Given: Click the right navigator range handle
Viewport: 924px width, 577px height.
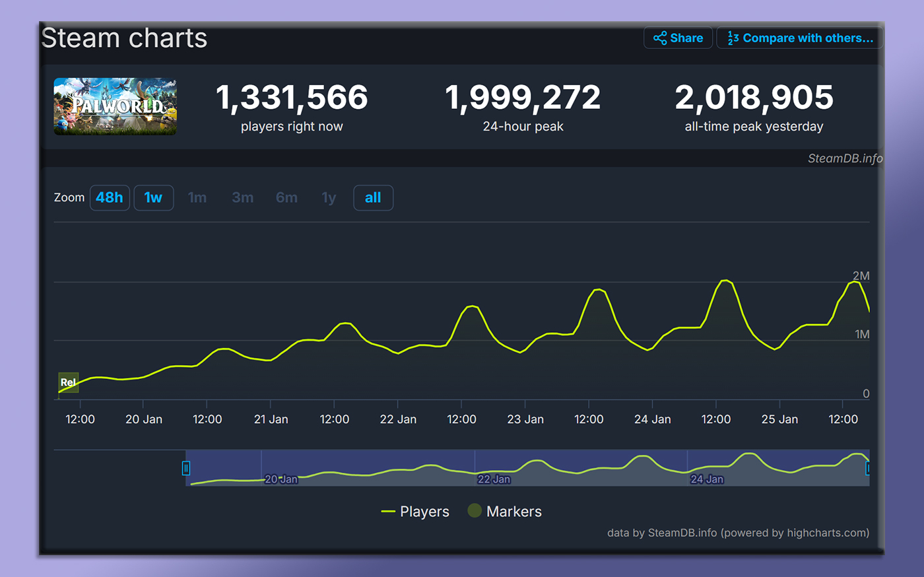Looking at the screenshot, I should pos(867,468).
